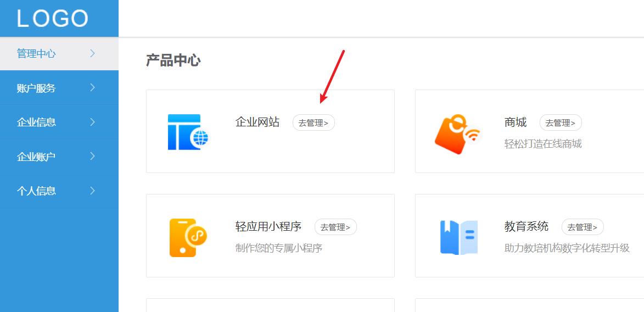644x312 pixels.
Task: Expand the 企业账户 chevron
Action: coord(92,156)
